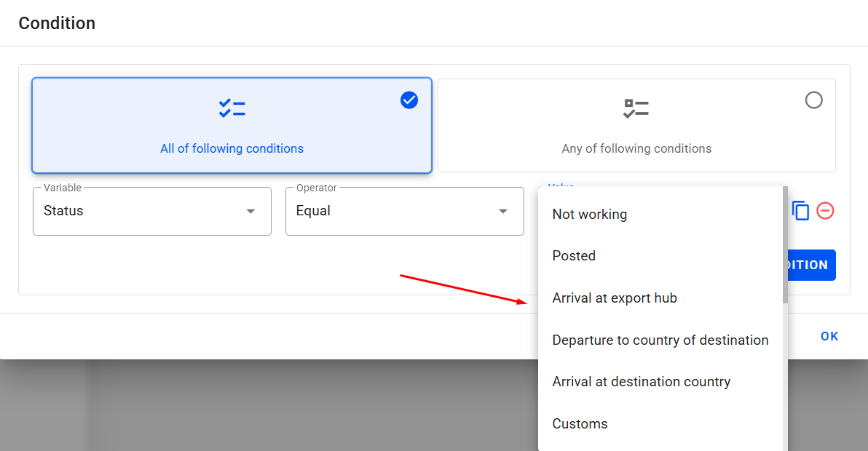Select "Not working" from the value list

(589, 215)
